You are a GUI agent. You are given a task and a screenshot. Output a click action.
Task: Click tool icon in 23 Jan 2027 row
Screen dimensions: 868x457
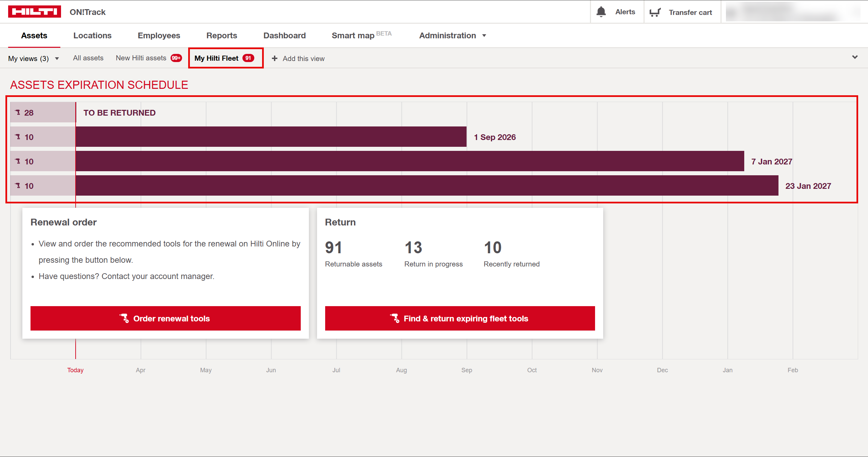(x=18, y=186)
